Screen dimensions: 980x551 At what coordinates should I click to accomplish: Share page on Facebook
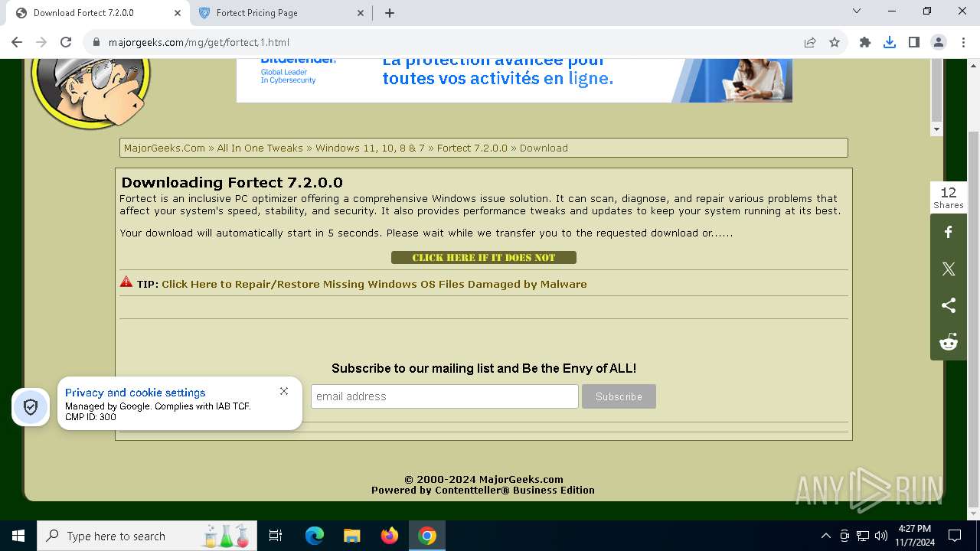pos(949,232)
